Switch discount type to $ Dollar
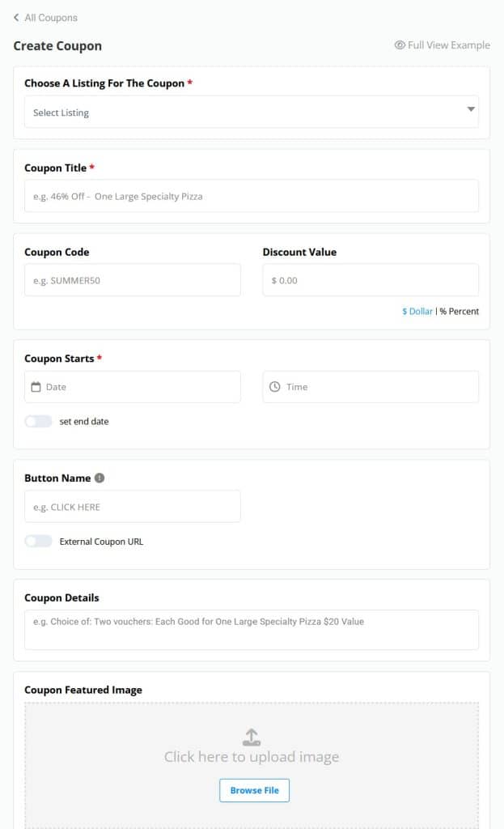 [417, 312]
